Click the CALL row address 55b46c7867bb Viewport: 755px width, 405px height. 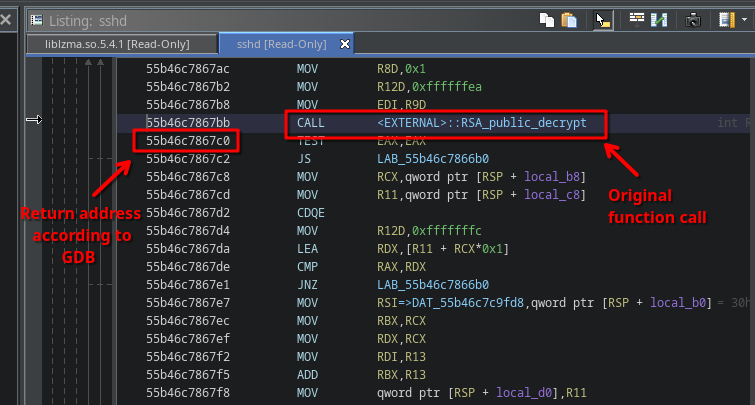point(188,123)
